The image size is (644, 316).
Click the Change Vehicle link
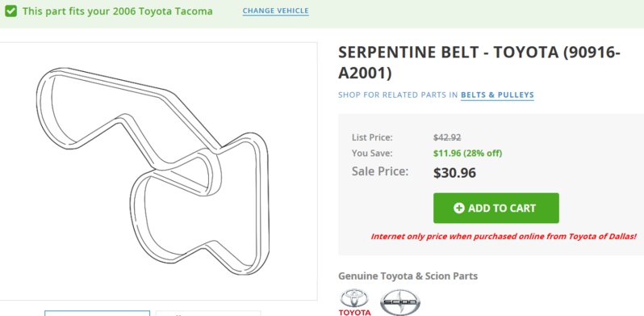point(275,11)
